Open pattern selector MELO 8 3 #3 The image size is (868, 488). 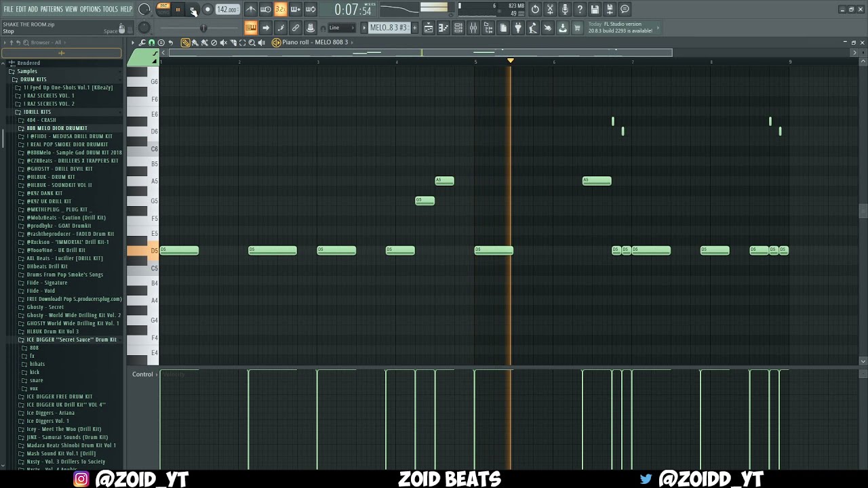pyautogui.click(x=388, y=28)
